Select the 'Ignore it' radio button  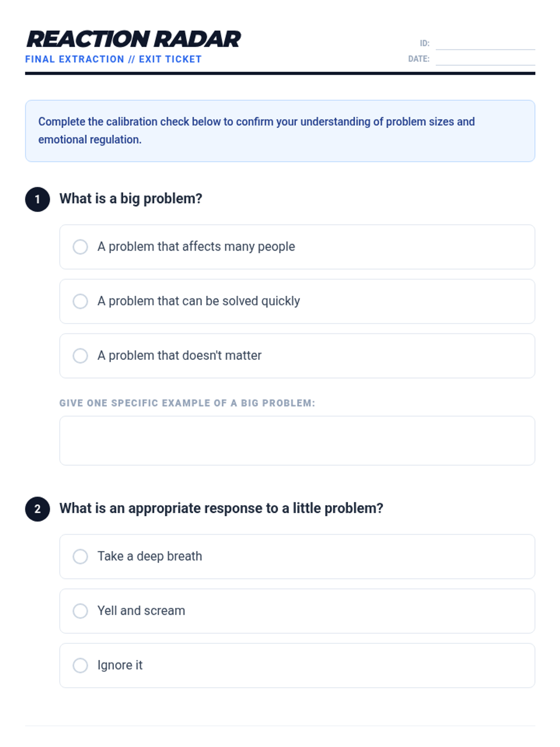tap(80, 666)
